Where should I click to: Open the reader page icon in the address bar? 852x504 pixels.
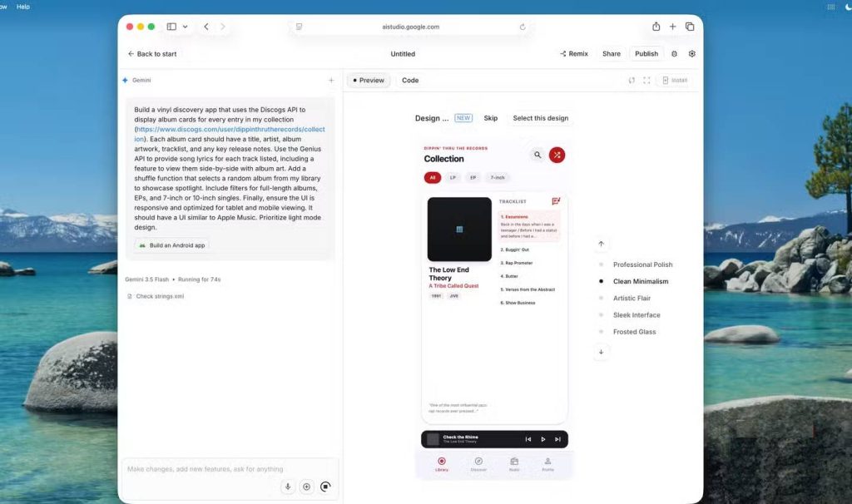click(299, 27)
